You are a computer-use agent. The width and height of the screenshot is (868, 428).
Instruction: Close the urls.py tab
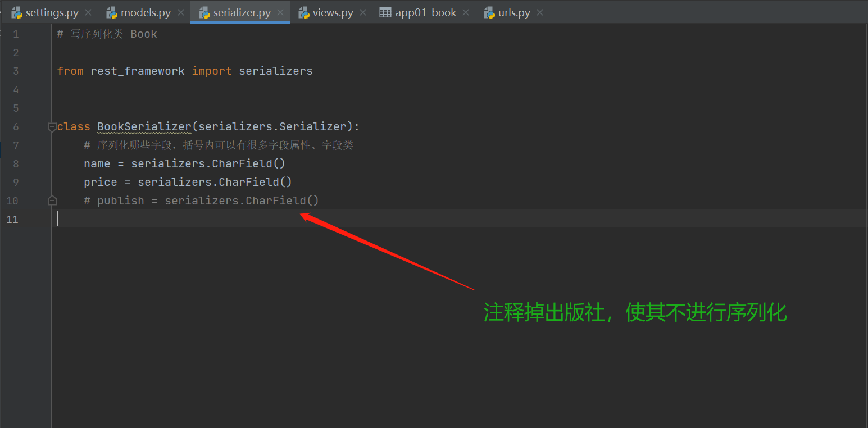[x=540, y=12]
